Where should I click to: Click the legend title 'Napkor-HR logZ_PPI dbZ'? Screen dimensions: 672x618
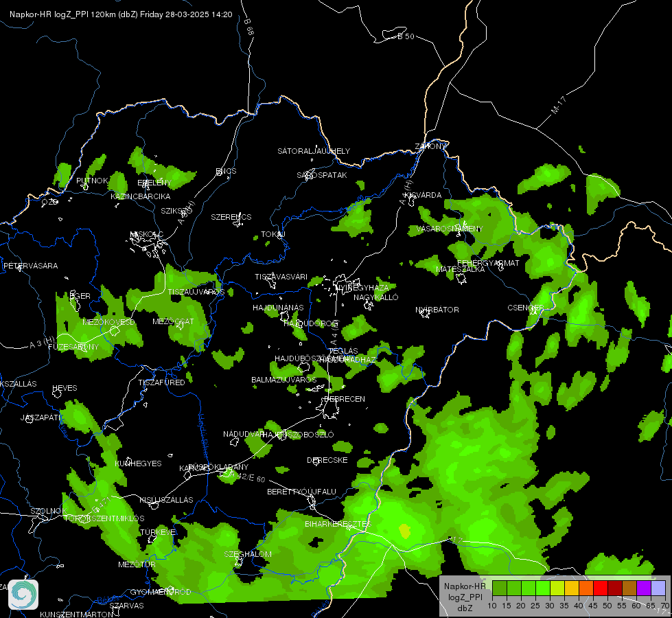tap(465, 597)
